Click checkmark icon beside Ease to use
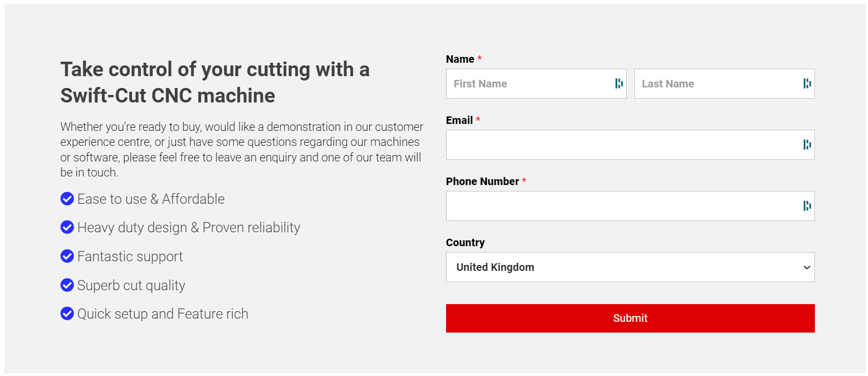This screenshot has width=868, height=376. tap(67, 199)
